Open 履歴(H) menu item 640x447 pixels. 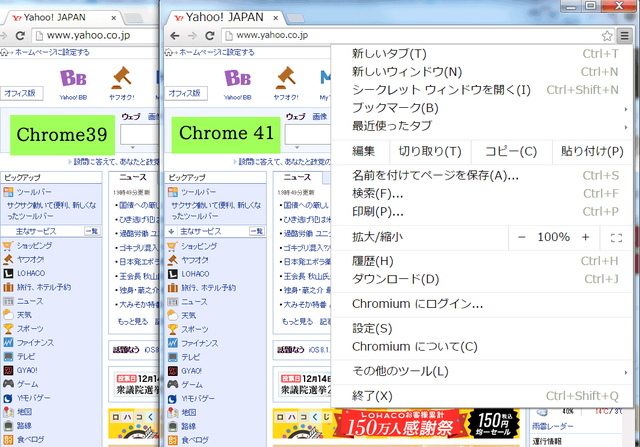coord(482,261)
